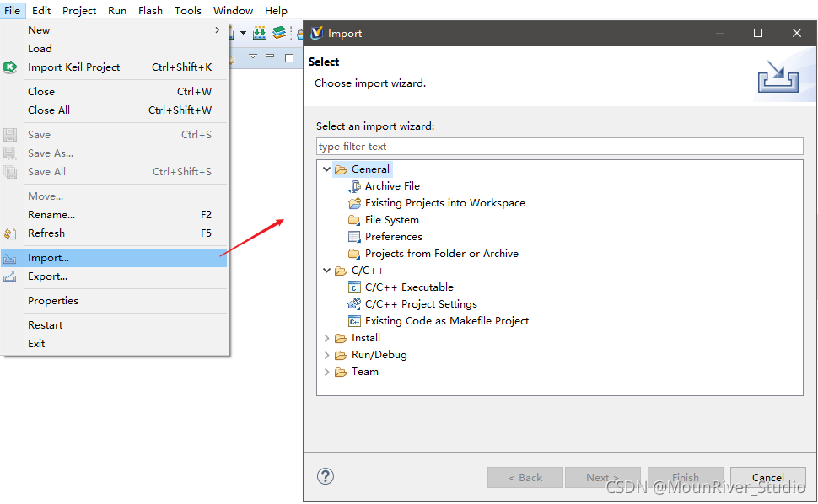Image resolution: width=818 pixels, height=504 pixels.
Task: Click the General folder icon
Action: click(x=341, y=169)
